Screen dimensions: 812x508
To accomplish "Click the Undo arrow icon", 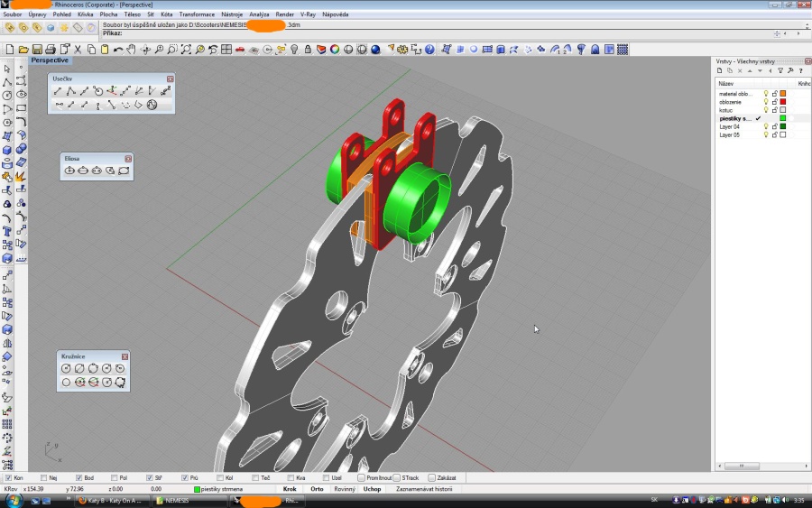I will [118, 50].
